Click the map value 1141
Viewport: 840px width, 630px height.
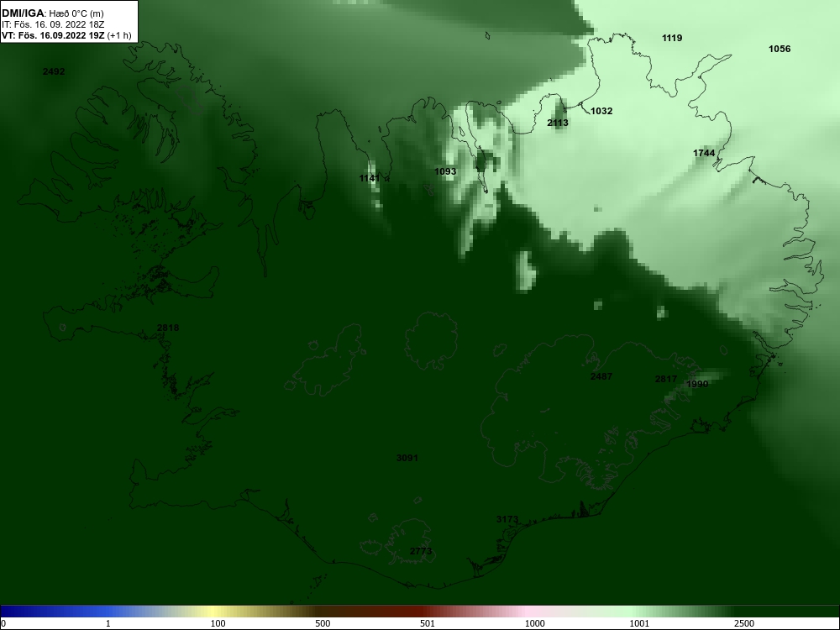pyautogui.click(x=370, y=178)
